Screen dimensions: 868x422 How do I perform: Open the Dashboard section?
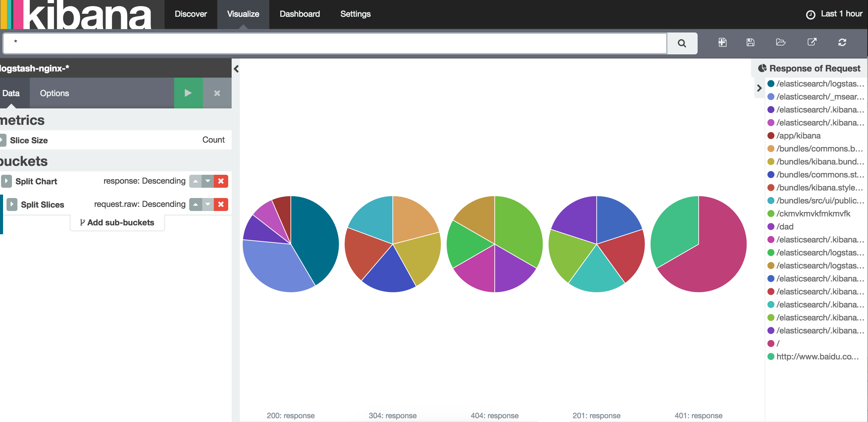(x=299, y=14)
